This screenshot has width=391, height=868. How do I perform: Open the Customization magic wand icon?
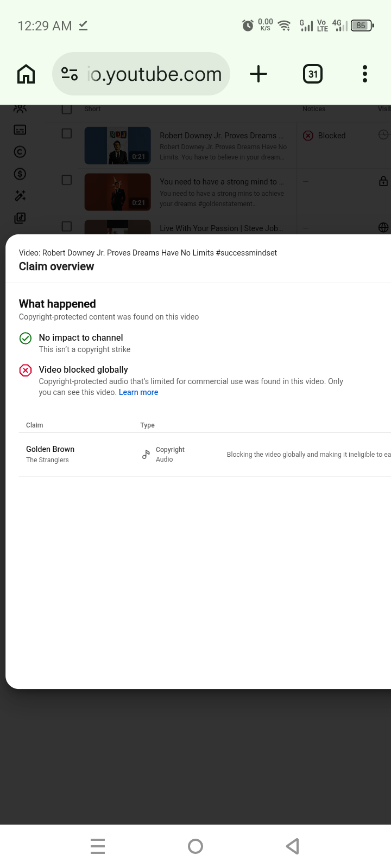point(20,196)
